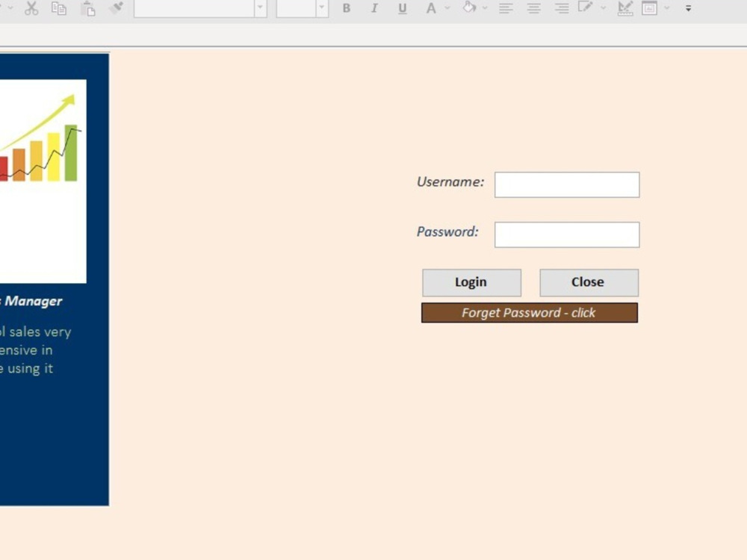Apply the fill color paint bucket
This screenshot has width=747, height=560.
click(x=470, y=7)
